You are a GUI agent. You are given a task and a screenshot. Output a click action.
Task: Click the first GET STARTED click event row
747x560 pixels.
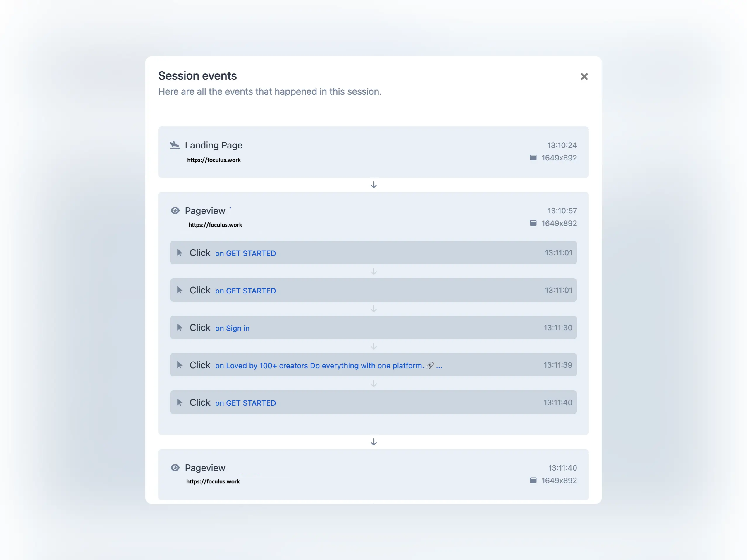click(373, 253)
